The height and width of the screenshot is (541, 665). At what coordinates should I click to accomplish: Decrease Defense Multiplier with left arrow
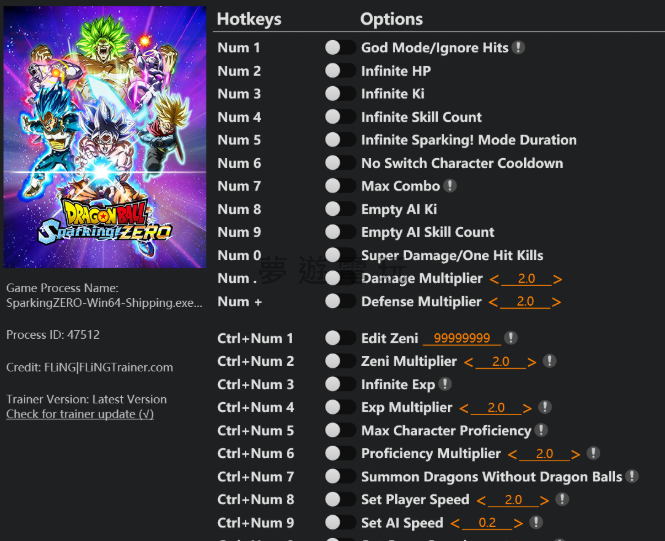click(x=492, y=302)
